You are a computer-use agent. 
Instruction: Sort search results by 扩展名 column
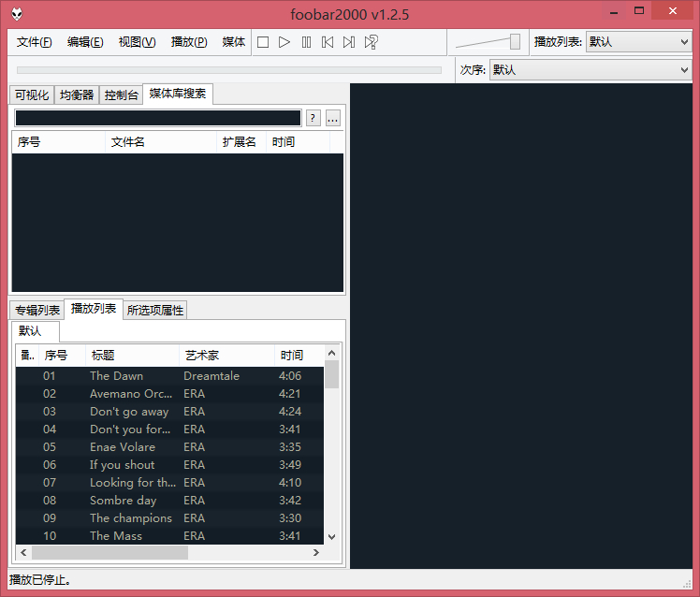(241, 142)
